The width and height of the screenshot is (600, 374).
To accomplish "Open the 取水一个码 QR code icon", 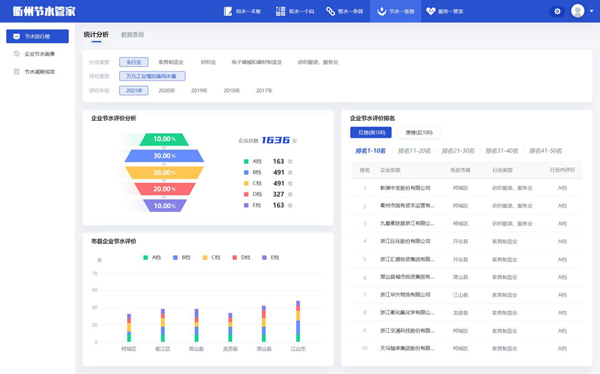I will (x=280, y=11).
